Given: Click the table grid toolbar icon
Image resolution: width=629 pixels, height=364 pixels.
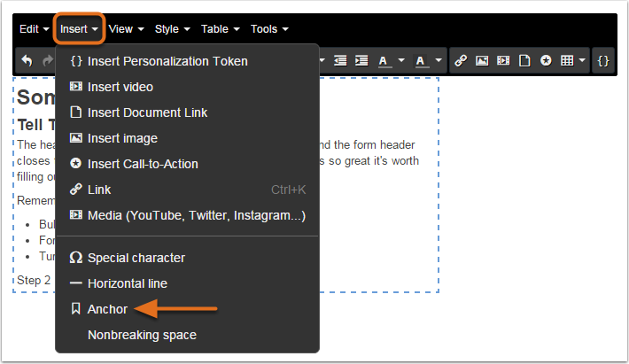Looking at the screenshot, I should 567,61.
